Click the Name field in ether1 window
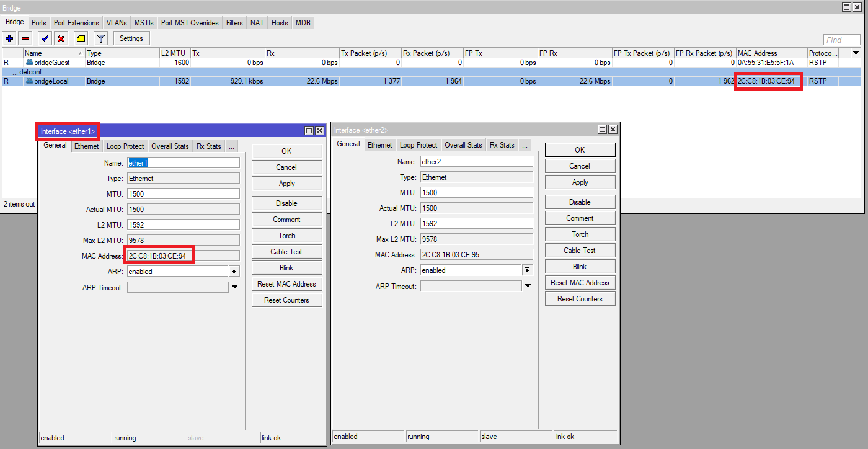Screen dimensions: 868x449 [183, 162]
